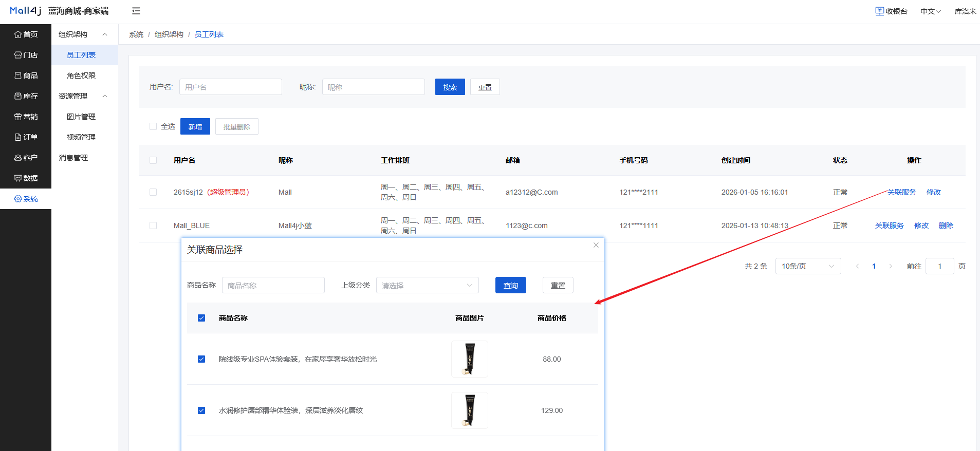Select 系统 in the sidebar

click(x=26, y=199)
